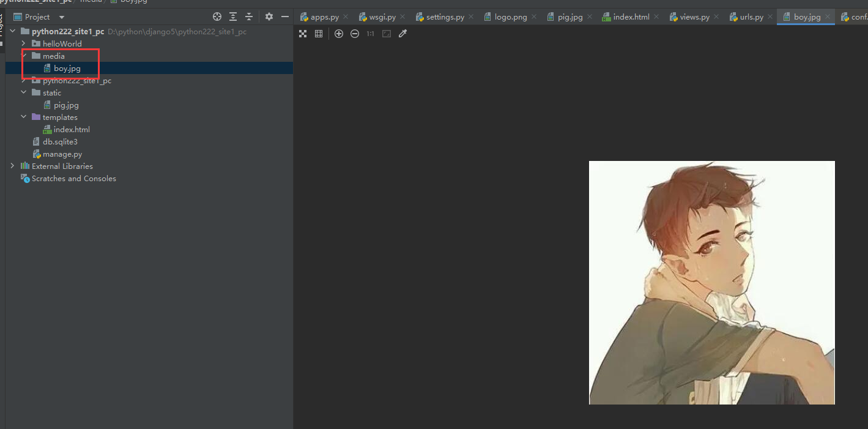The image size is (868, 429).
Task: Select boy.jpg in the project tree
Action: [149, 68]
